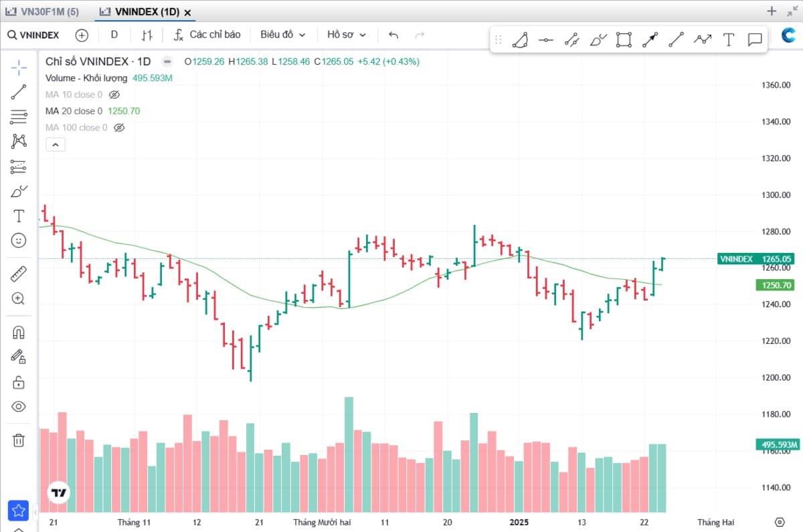This screenshot has height=532, width=803.
Task: Select the rectangle shape tool
Action: pos(624,39)
